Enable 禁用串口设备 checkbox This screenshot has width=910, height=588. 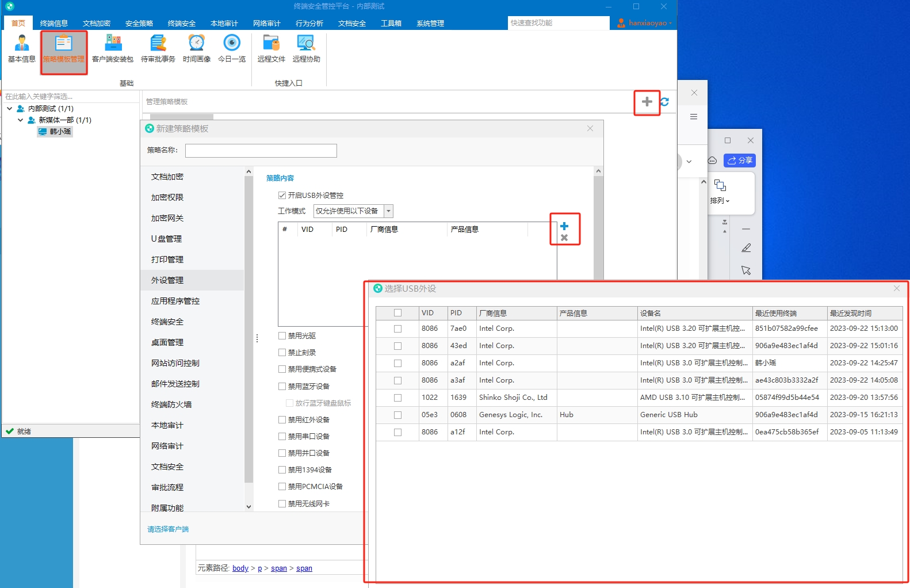(x=282, y=437)
